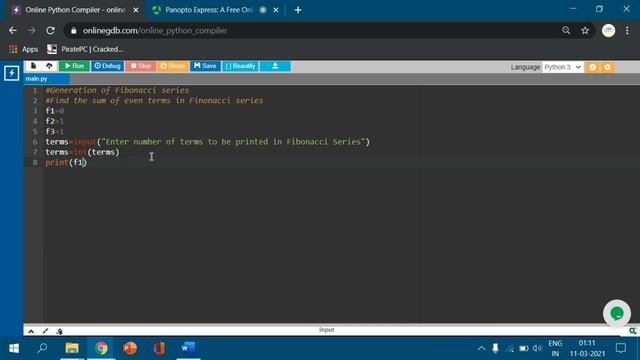Image resolution: width=640 pixels, height=360 pixels.
Task: Open the clock showing 01:11
Action: (587, 348)
